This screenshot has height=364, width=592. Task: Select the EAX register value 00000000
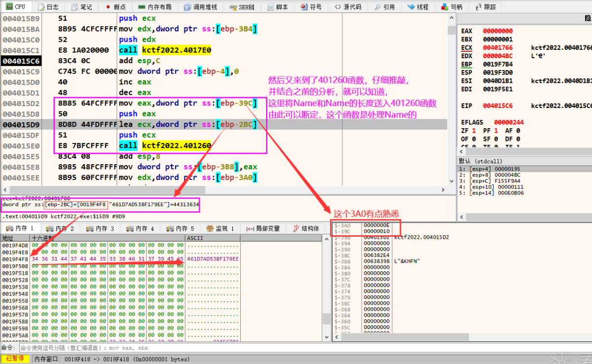click(498, 31)
